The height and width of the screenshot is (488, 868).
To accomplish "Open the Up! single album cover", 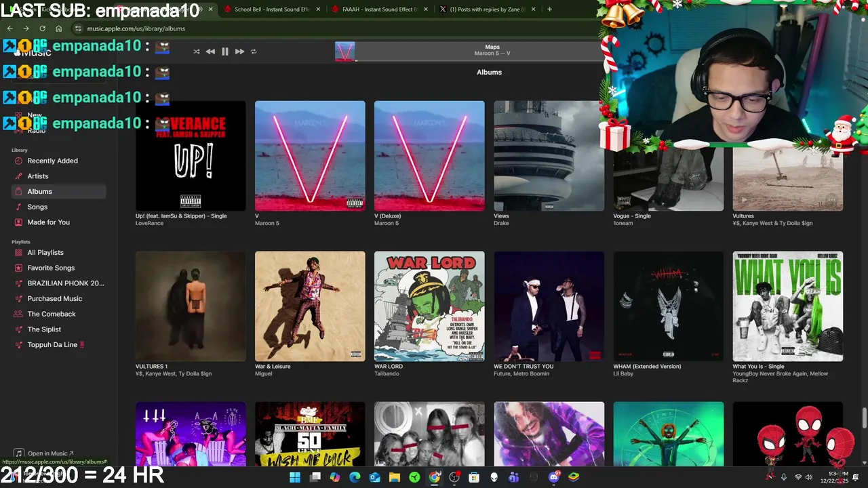I will [x=191, y=156].
